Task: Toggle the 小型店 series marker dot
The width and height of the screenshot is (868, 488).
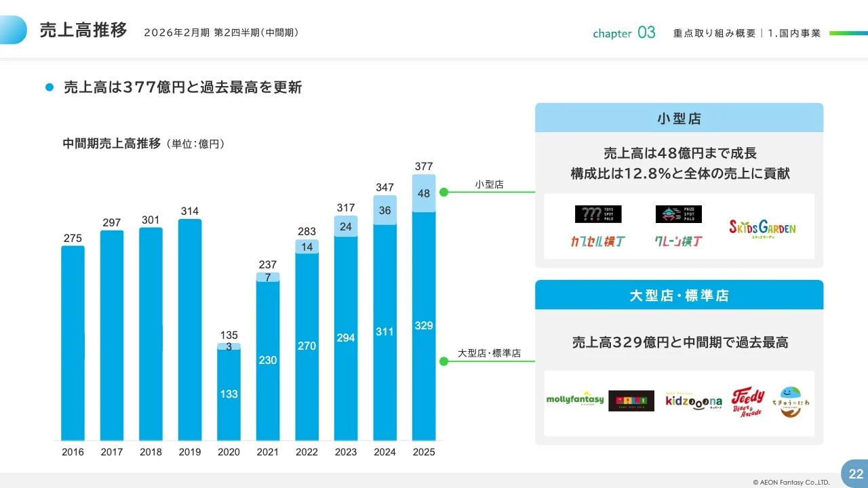Action: click(443, 192)
